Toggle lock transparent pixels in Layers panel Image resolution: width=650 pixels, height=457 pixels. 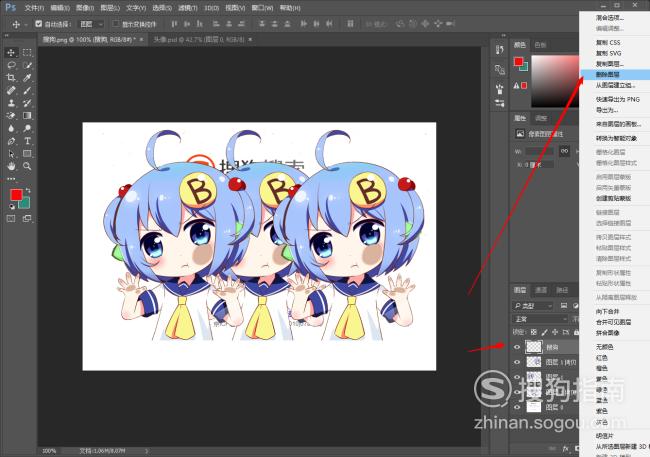(534, 332)
